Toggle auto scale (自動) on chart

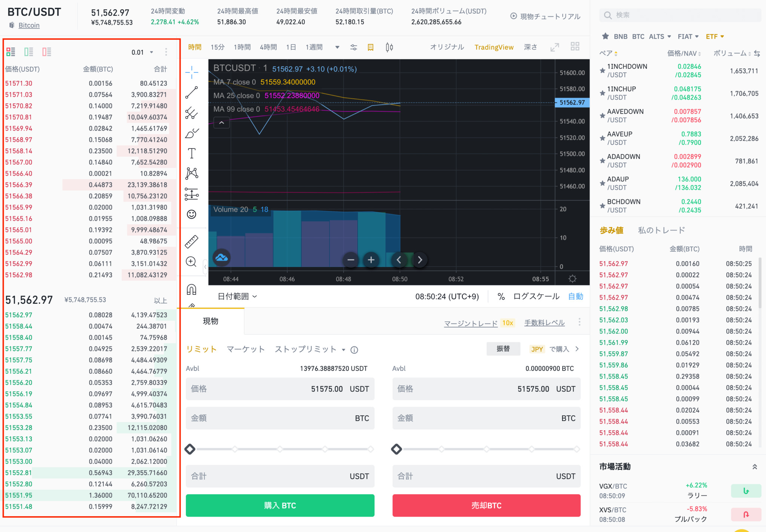click(576, 297)
